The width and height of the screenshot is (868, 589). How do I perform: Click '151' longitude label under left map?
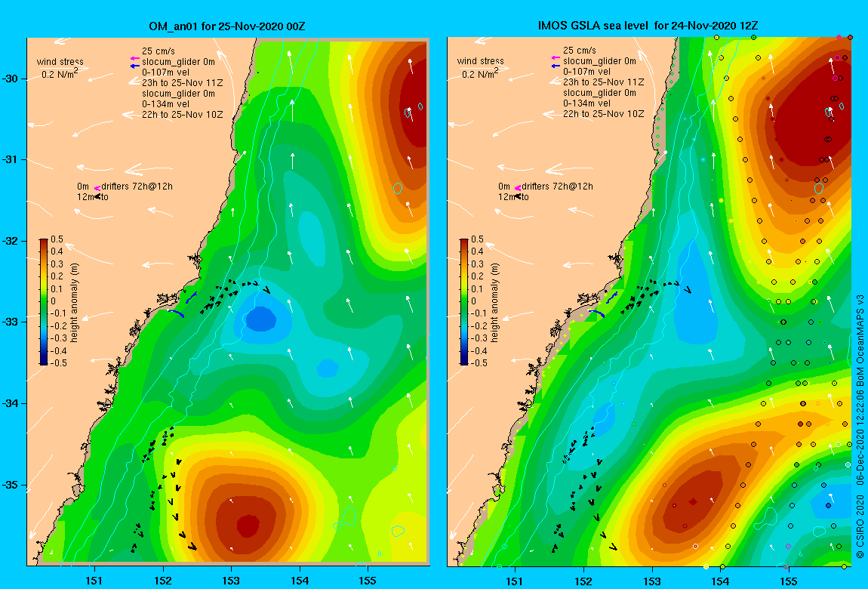pyautogui.click(x=94, y=581)
